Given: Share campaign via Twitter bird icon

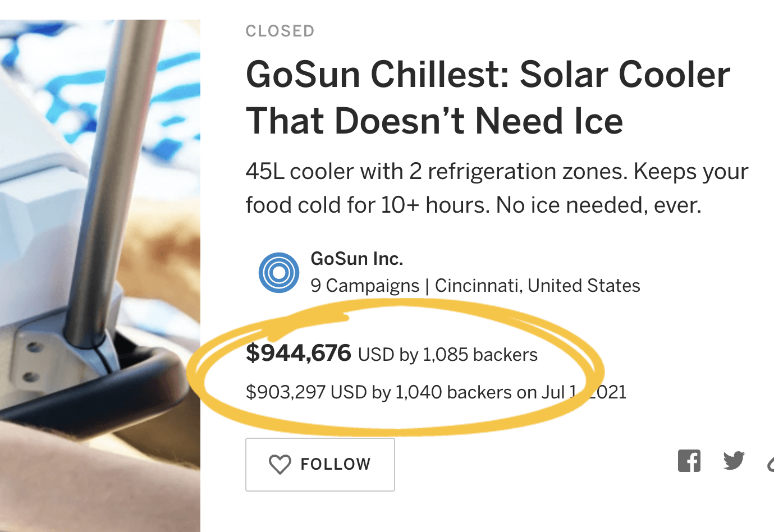Looking at the screenshot, I should tap(734, 461).
